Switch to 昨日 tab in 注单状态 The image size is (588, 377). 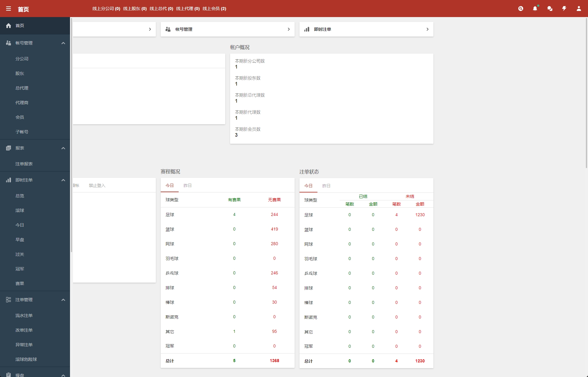pos(326,186)
